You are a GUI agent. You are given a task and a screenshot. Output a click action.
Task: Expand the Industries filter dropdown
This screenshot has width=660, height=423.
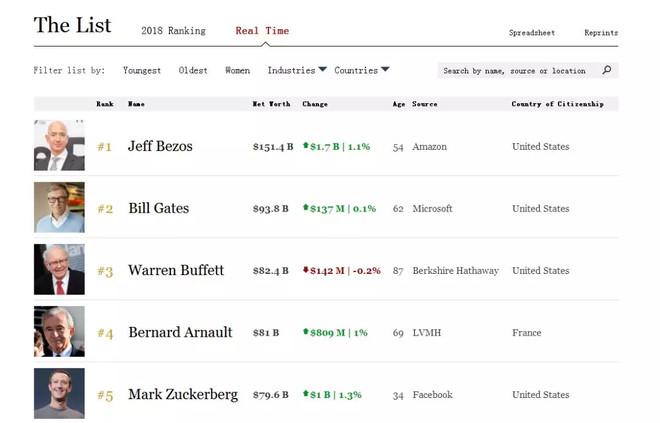tap(297, 70)
